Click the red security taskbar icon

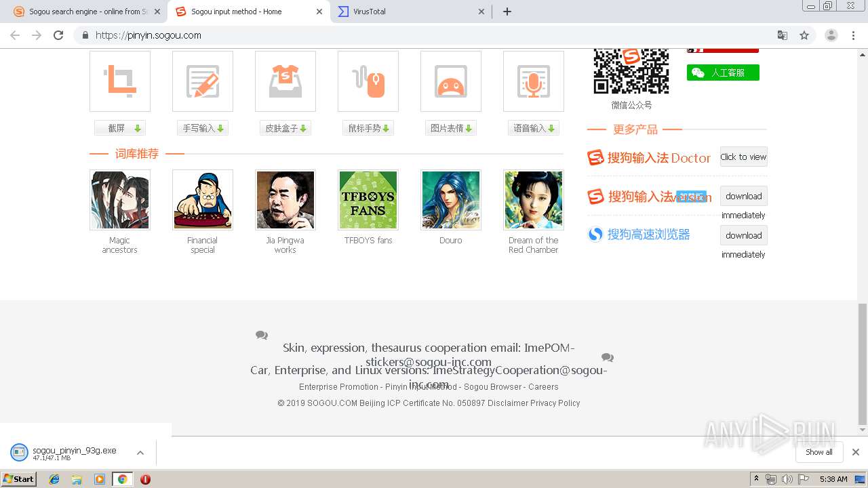point(145,479)
